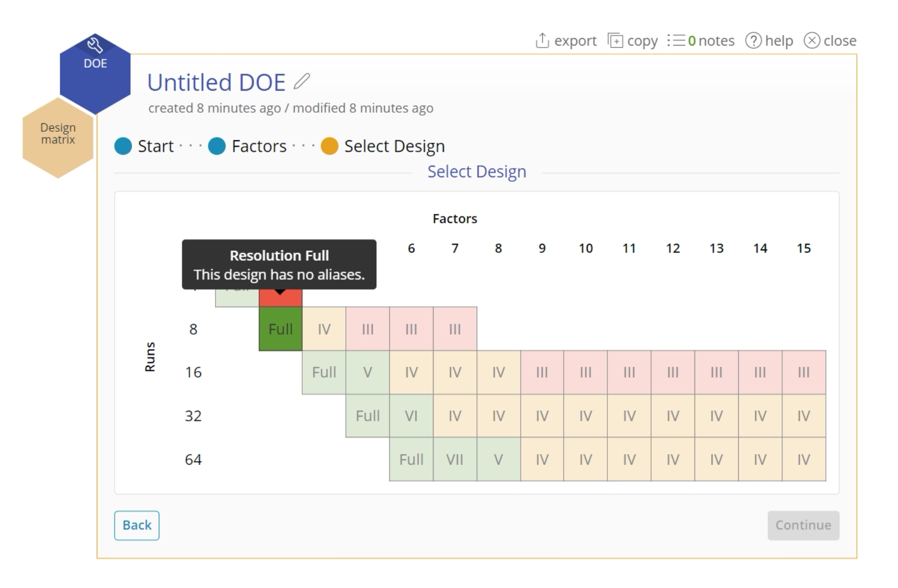Viewport: 898px width, 588px height.
Task: Open the notes list icon
Action: (x=676, y=40)
